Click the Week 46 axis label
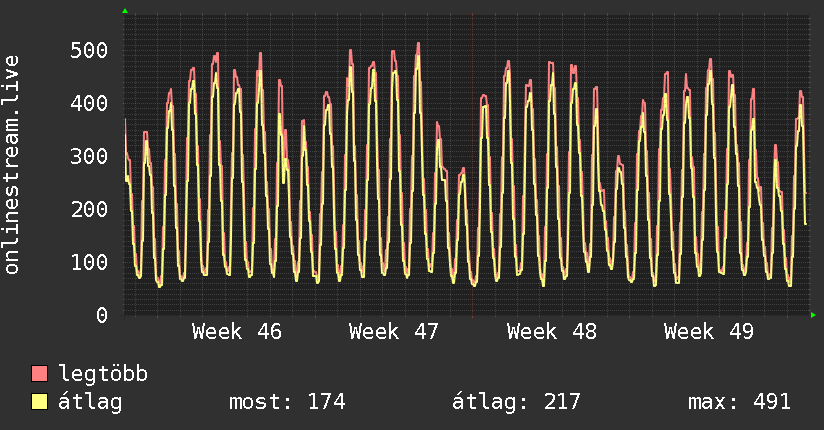 coord(236,332)
